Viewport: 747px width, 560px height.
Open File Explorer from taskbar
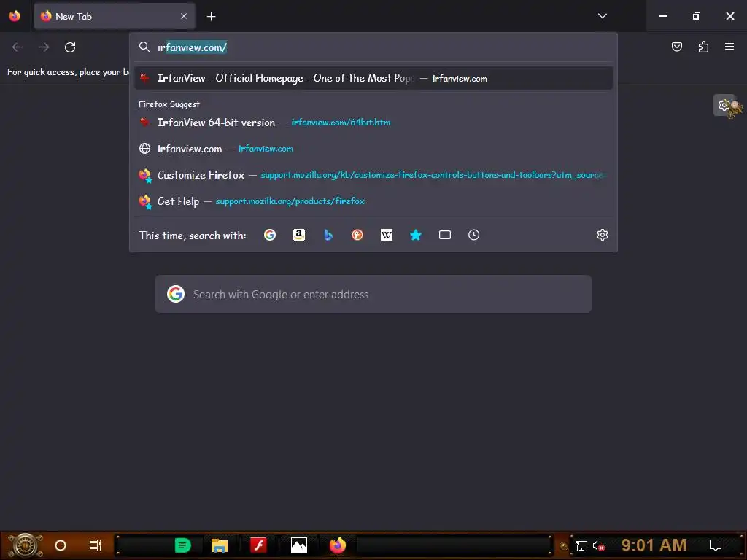[219, 545]
